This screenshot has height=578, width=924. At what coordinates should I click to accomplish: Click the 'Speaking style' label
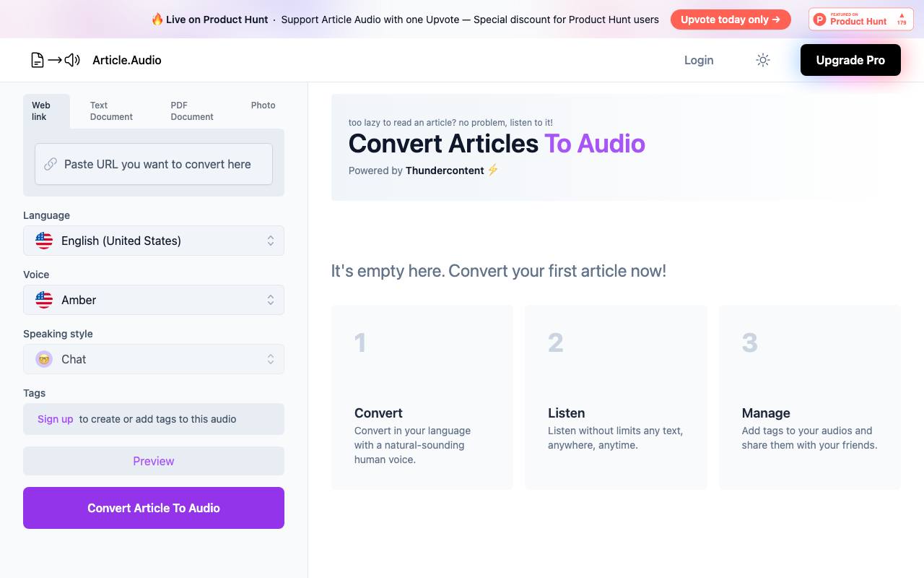point(58,334)
